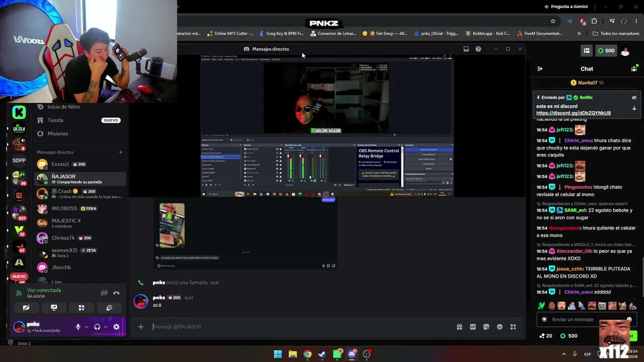This screenshot has height=362, width=644.
Task: Disconnect from the voice call
Action: point(116,293)
